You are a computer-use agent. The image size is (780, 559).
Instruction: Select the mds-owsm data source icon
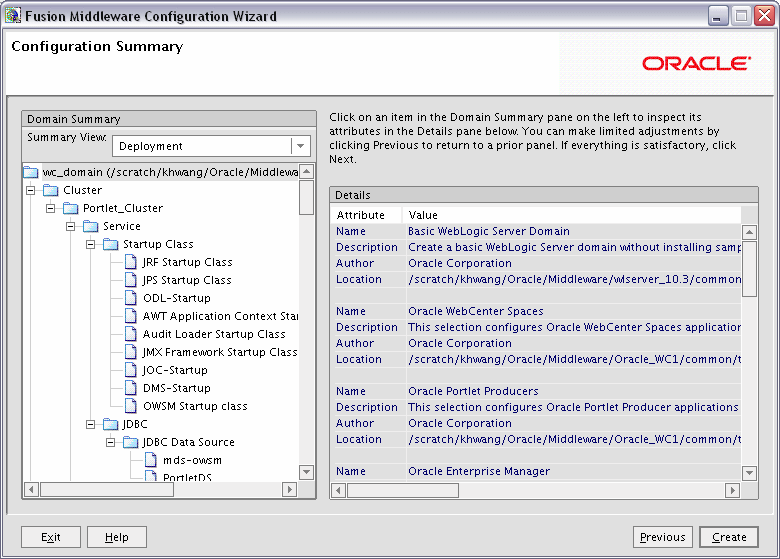[151, 460]
